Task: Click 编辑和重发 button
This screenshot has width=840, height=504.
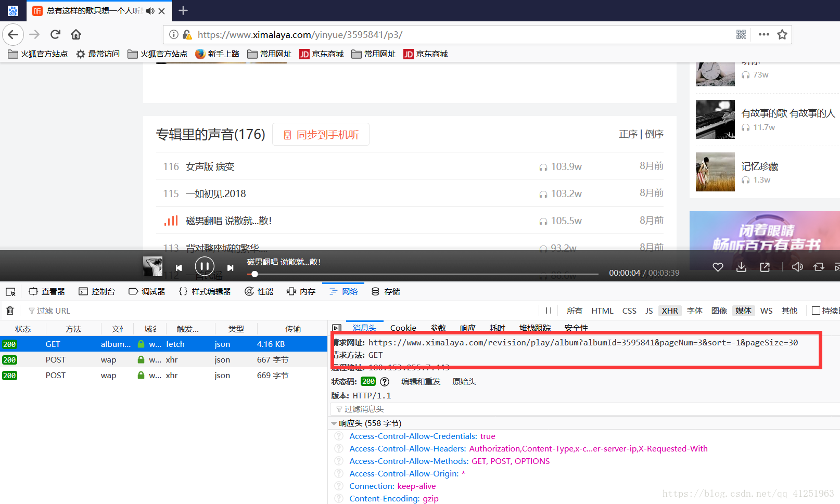Action: coord(421,381)
